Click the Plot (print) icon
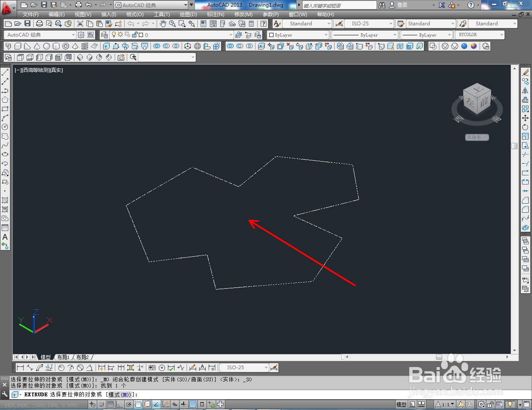 [x=39, y=24]
